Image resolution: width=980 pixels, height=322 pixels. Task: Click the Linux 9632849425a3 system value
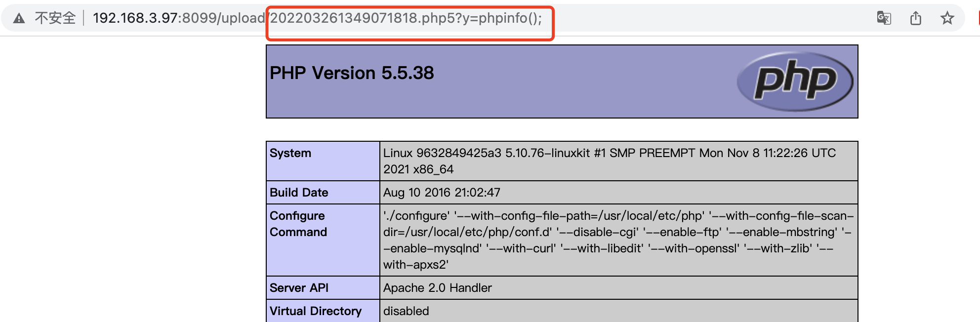pyautogui.click(x=610, y=161)
